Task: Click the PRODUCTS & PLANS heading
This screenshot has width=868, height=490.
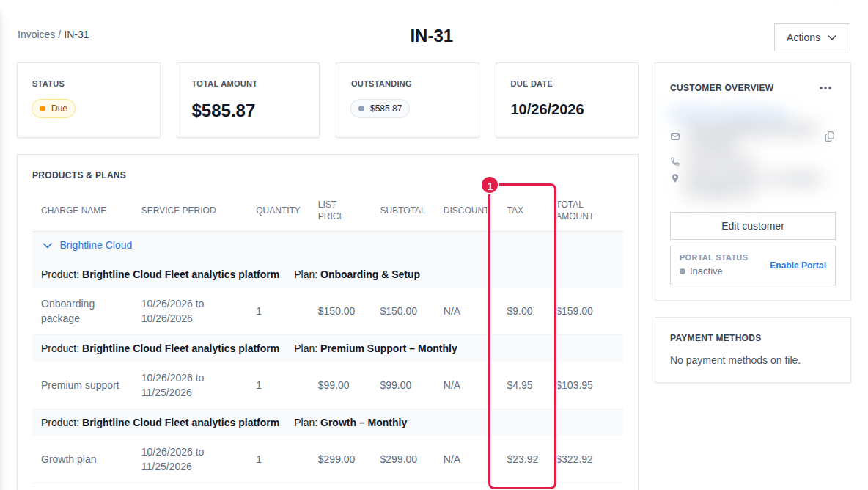Action: (x=79, y=175)
